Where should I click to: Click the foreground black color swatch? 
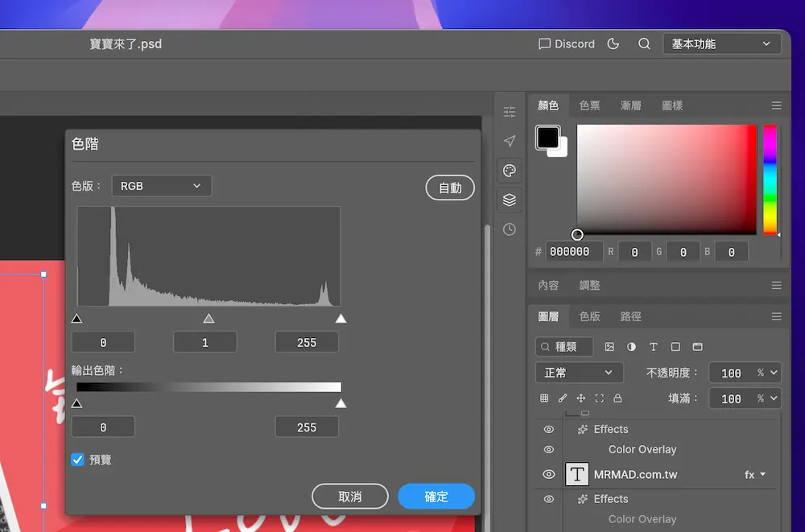click(547, 137)
